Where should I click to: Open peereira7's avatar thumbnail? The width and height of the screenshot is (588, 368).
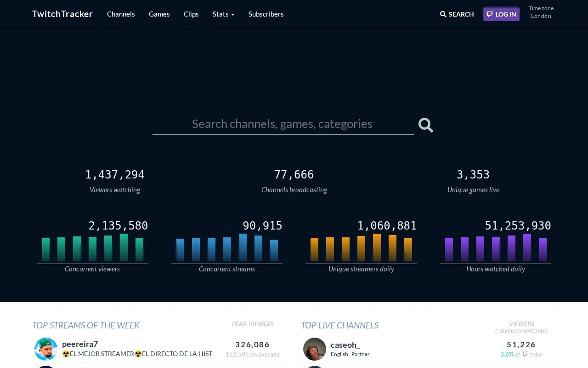[46, 349]
